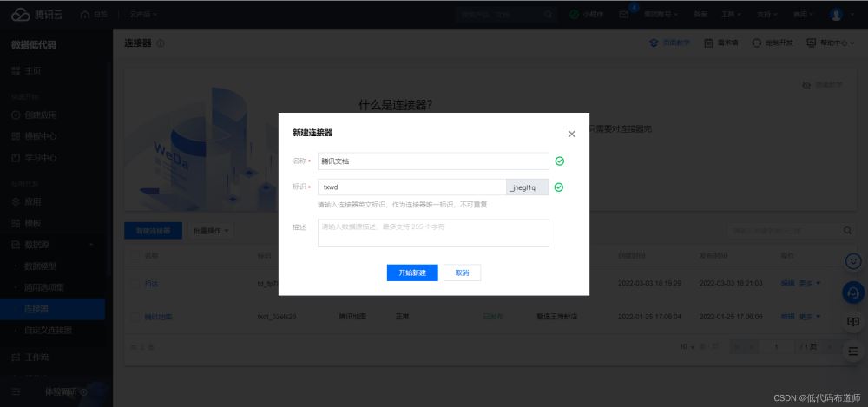Open the headset customer support icon

pos(853,292)
